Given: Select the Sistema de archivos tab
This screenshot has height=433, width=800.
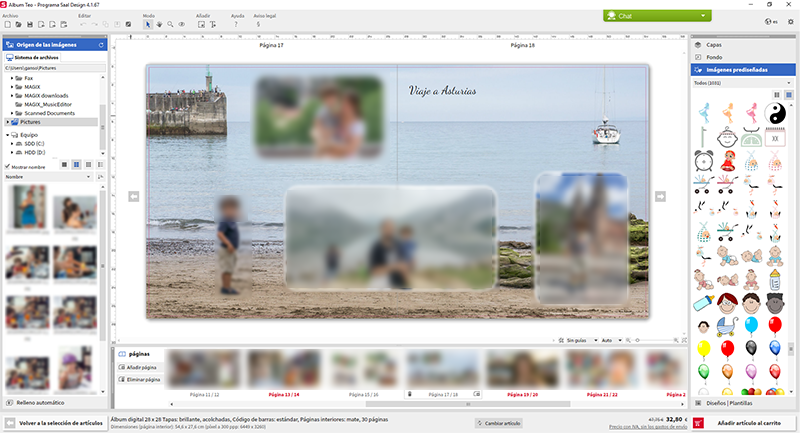Looking at the screenshot, I should pyautogui.click(x=33, y=58).
